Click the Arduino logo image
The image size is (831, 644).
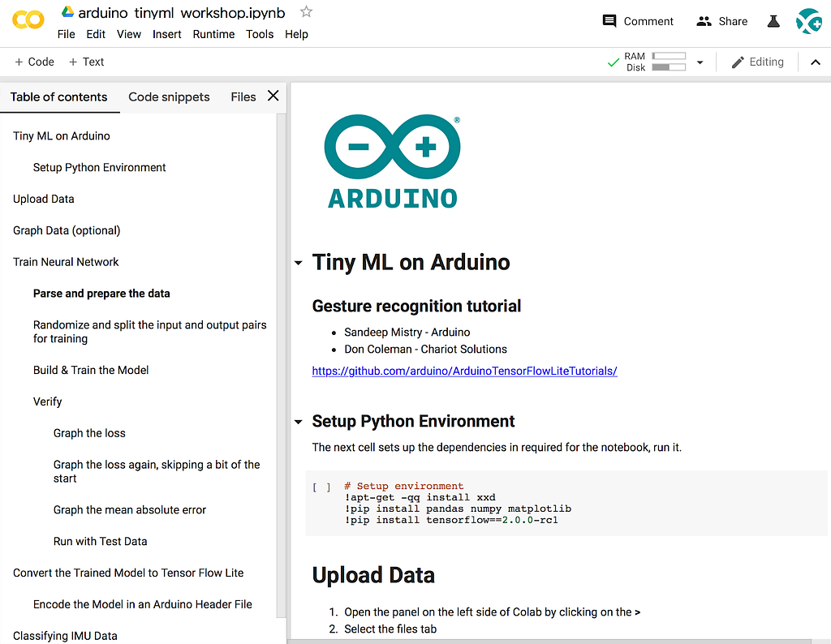pos(392,161)
